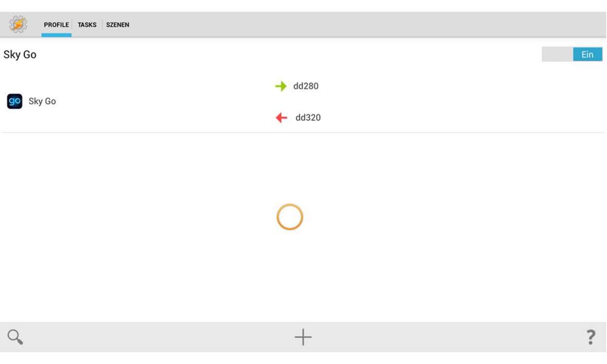The height and width of the screenshot is (364, 607).
Task: Open the Sky Go application context label
Action: [x=42, y=102]
